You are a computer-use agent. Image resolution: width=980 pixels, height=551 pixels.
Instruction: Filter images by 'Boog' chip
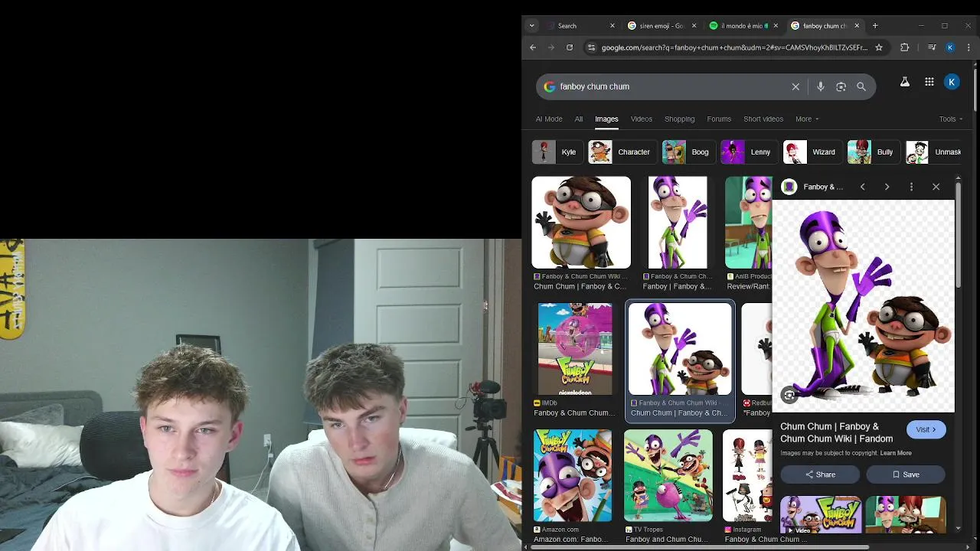(x=688, y=152)
